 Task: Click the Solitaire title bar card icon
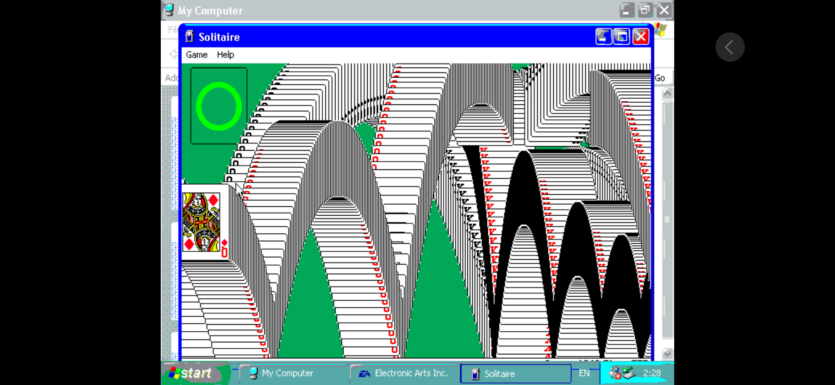(x=189, y=37)
